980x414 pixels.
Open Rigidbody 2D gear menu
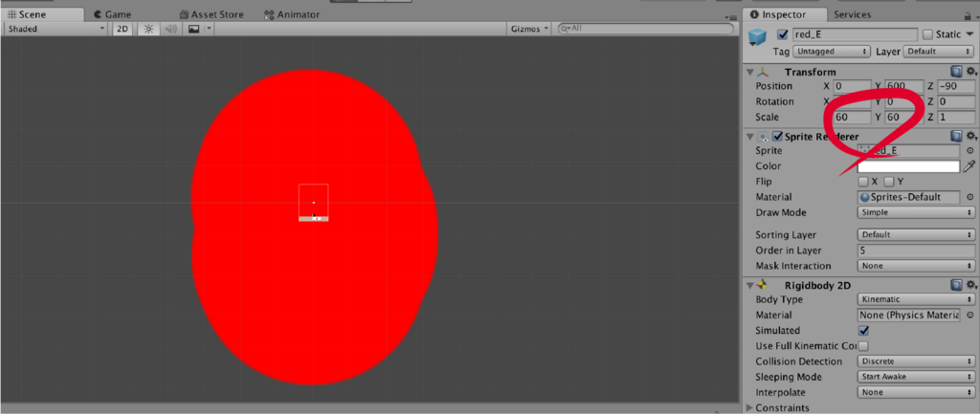971,285
